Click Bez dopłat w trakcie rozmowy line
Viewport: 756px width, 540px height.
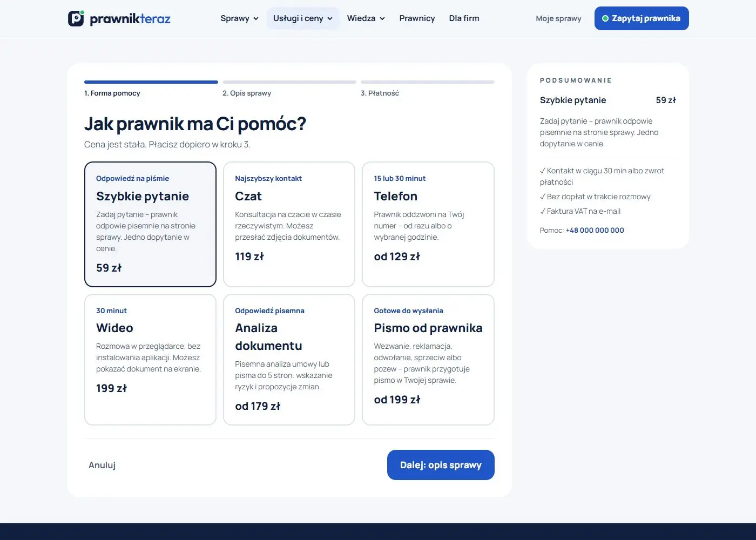tap(595, 197)
